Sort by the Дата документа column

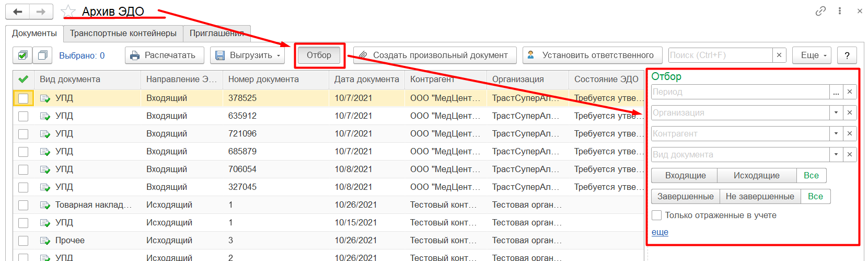(367, 80)
